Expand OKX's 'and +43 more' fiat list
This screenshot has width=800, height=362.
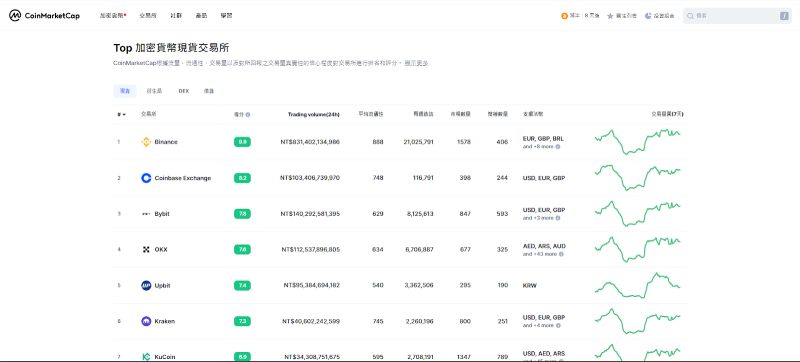[540, 253]
